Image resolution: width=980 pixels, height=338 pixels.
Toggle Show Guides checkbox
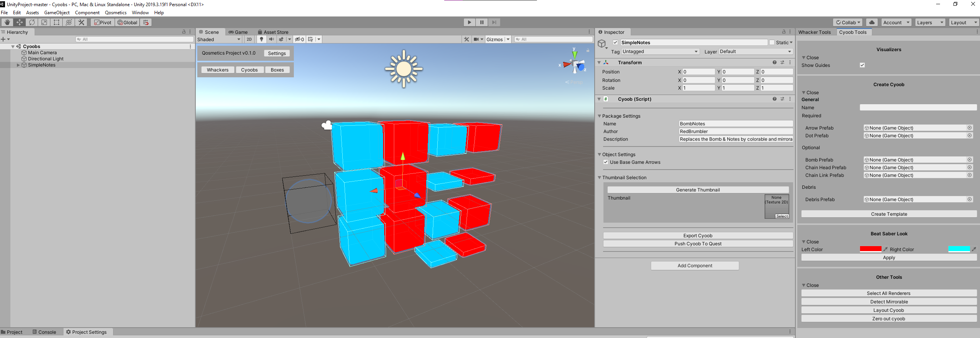(x=862, y=65)
